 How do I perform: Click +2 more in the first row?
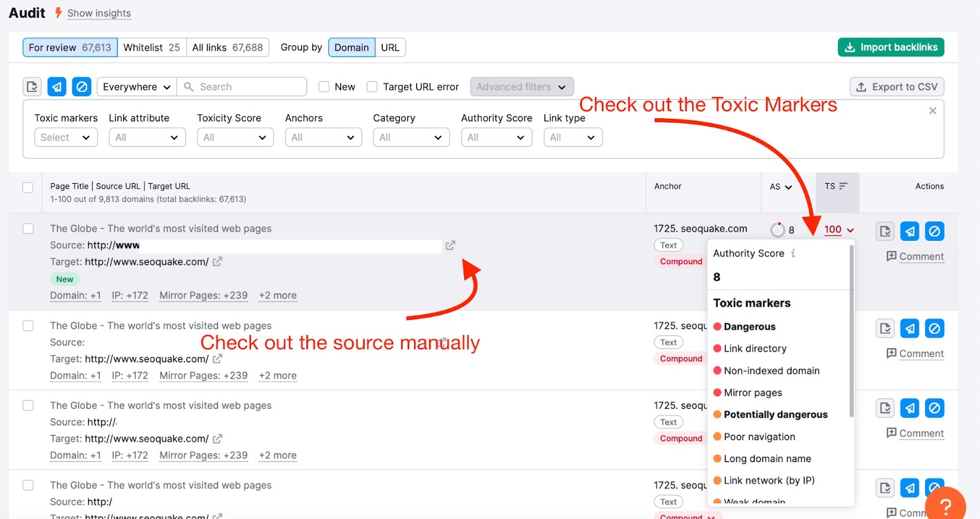click(277, 295)
